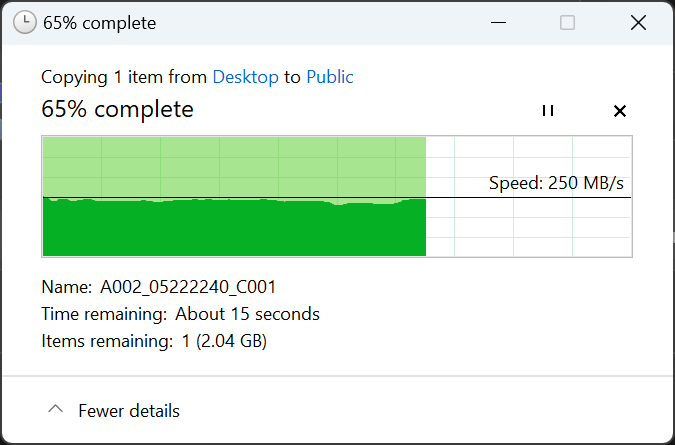Click the file name A002_05222240_C001
This screenshot has width=675, height=445.
[x=188, y=287]
